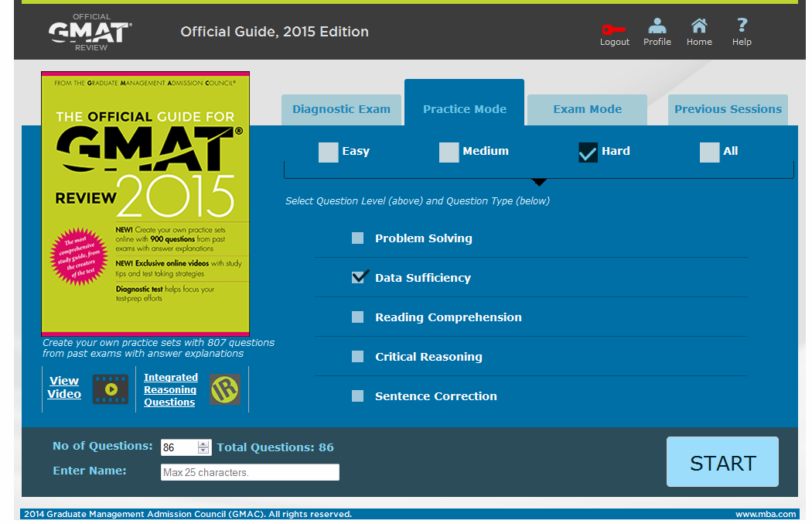The height and width of the screenshot is (524, 812).
Task: Click the Medium difficulty label
Action: [x=486, y=151]
